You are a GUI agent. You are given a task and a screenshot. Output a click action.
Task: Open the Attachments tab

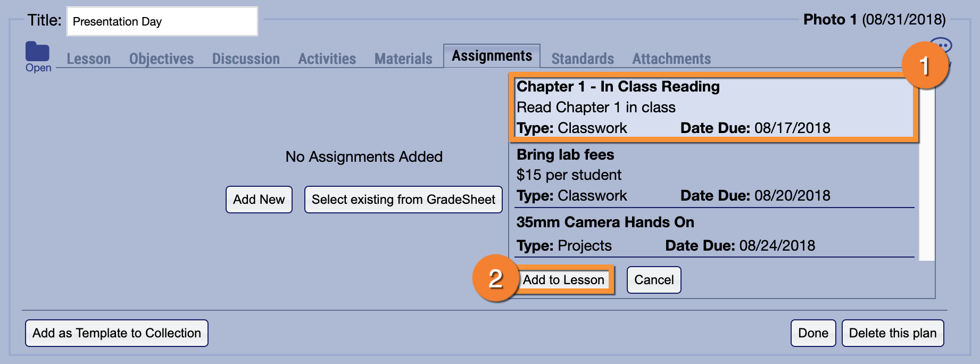click(671, 59)
